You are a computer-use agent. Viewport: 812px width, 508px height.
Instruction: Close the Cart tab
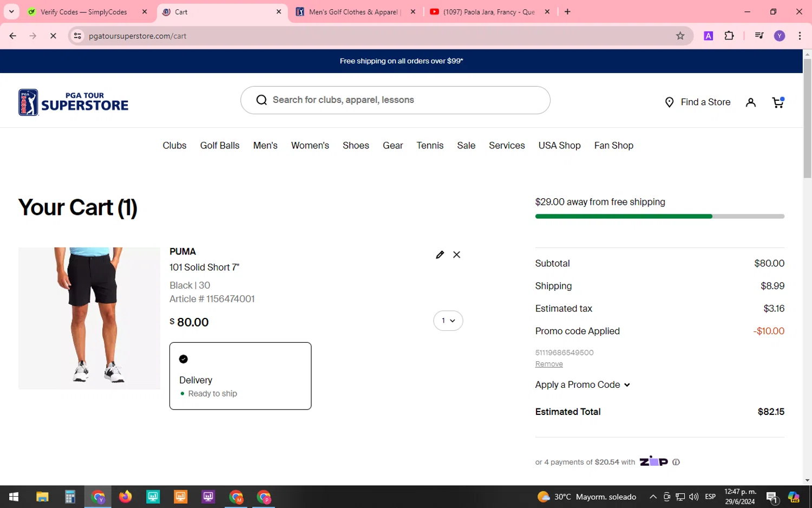[279, 11]
